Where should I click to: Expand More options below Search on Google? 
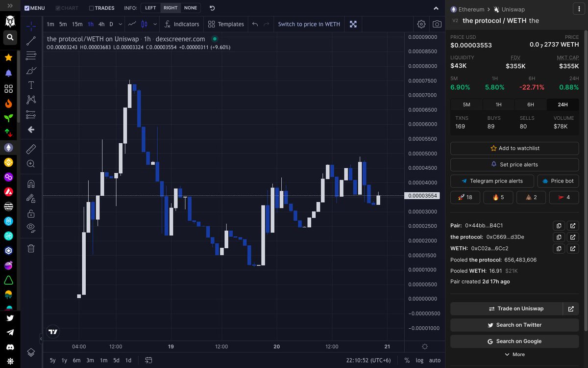(514, 354)
